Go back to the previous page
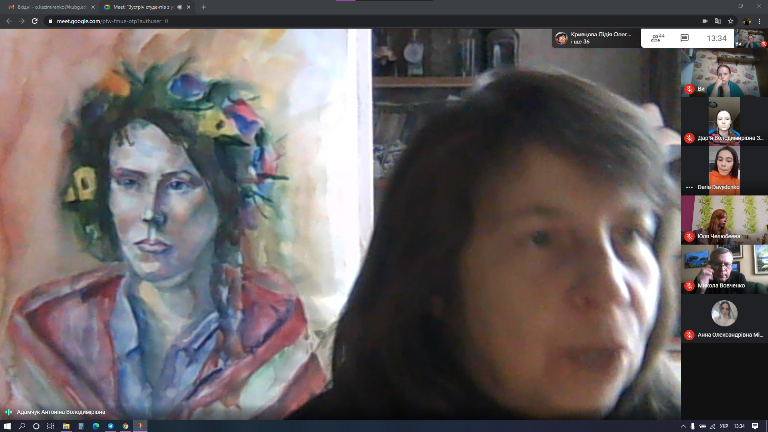This screenshot has height=432, width=768. click(9, 21)
